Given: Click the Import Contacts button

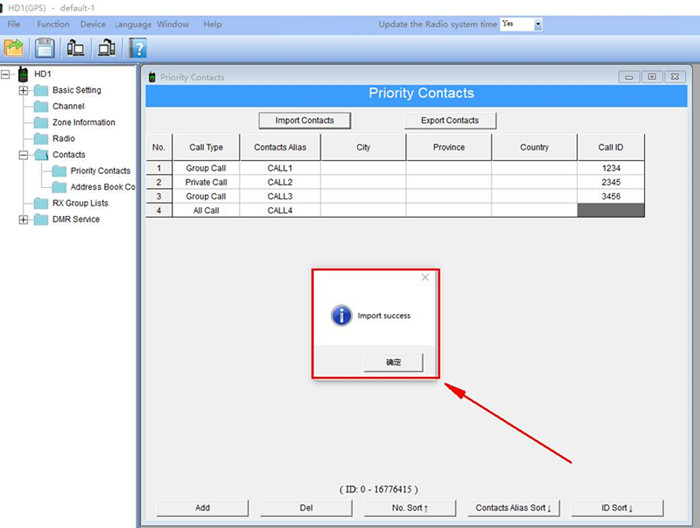Looking at the screenshot, I should coord(304,120).
